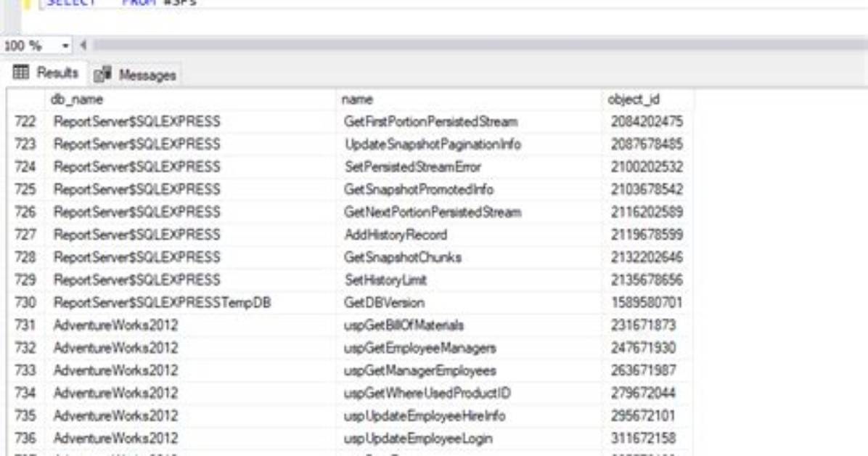Click cell uspUpdateEmployeeLogin
Screen dimensions: 868x456
tap(469, 439)
